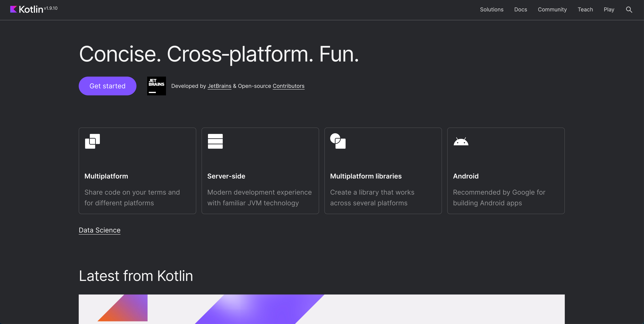Viewport: 644px width, 324px height.
Task: Select the Server-side card title
Action: (x=226, y=176)
